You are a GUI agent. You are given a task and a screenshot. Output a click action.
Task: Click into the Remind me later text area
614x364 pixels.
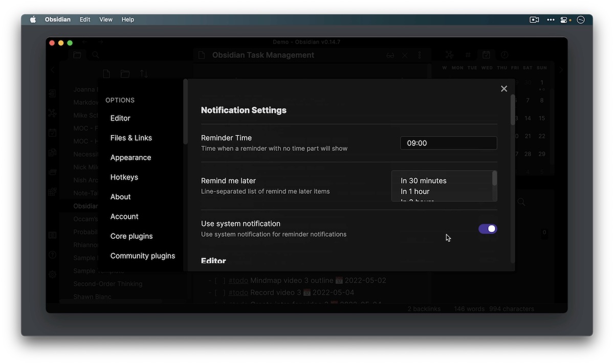(444, 186)
